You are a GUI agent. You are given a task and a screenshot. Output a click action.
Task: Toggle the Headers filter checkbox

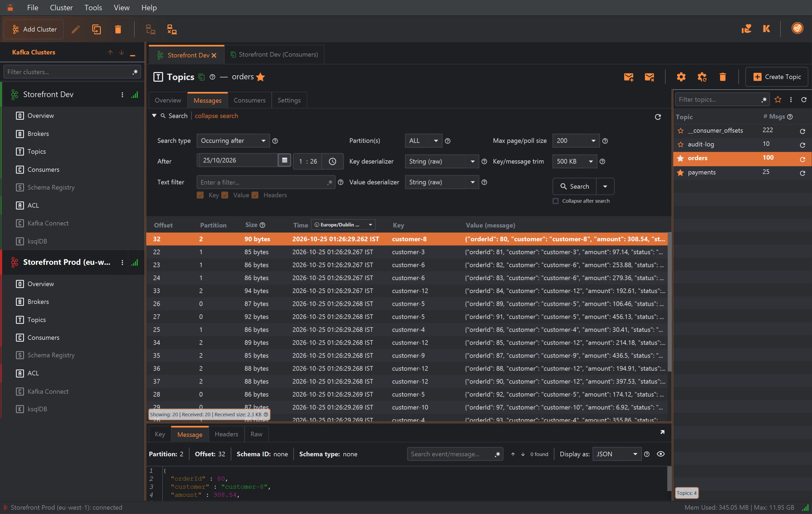tap(255, 195)
